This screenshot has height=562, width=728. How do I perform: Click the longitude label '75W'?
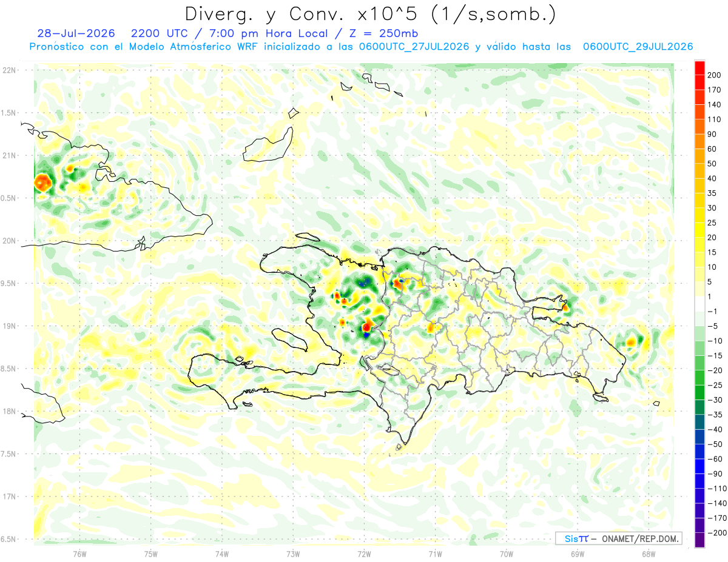(151, 554)
